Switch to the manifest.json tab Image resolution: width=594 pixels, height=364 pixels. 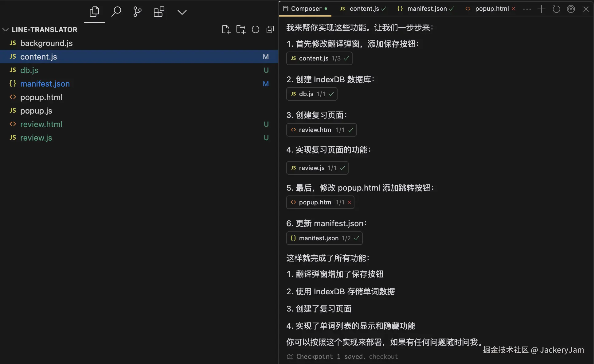coord(427,9)
